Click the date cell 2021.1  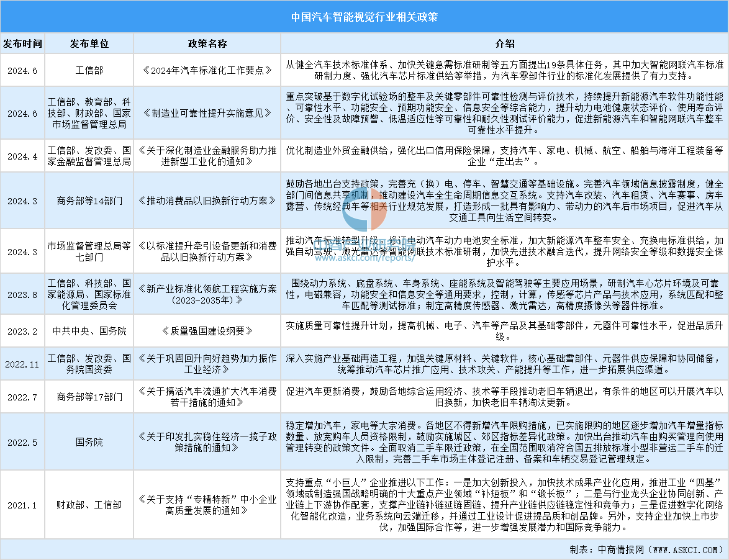22,505
